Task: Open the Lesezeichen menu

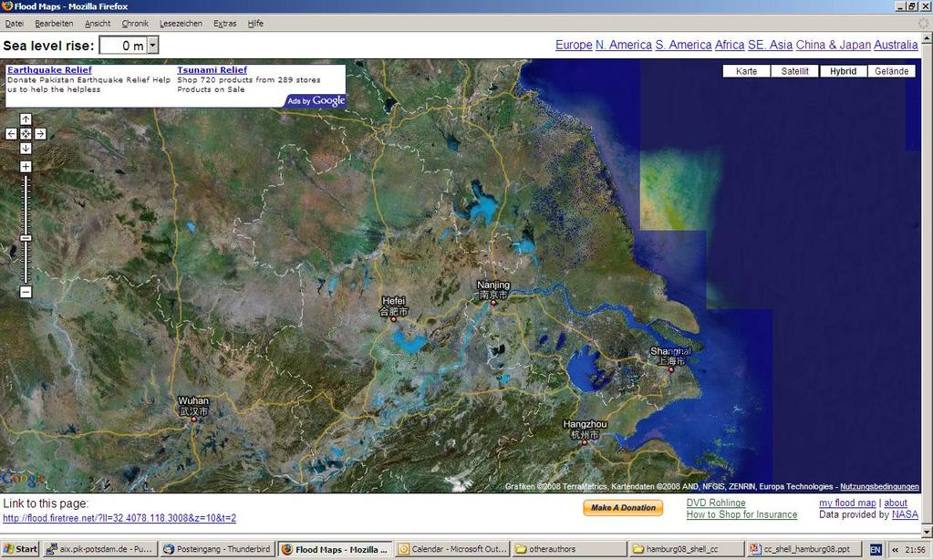Action: (181, 23)
